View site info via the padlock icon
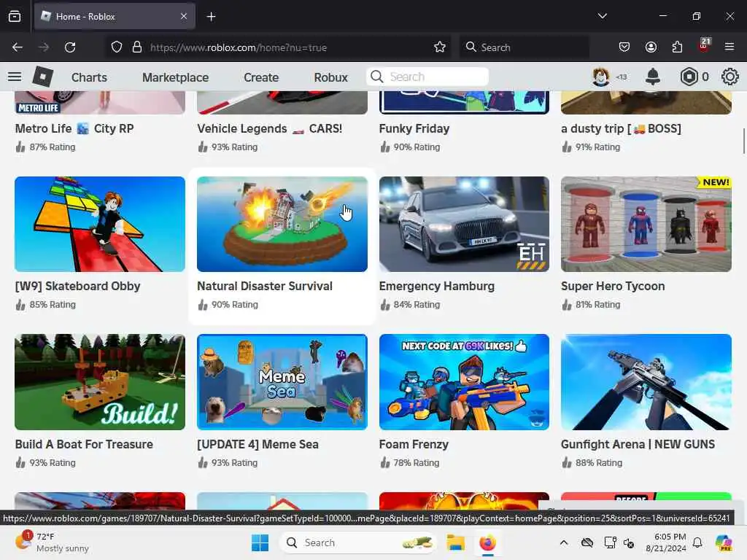This screenshot has width=747, height=560. click(x=137, y=47)
